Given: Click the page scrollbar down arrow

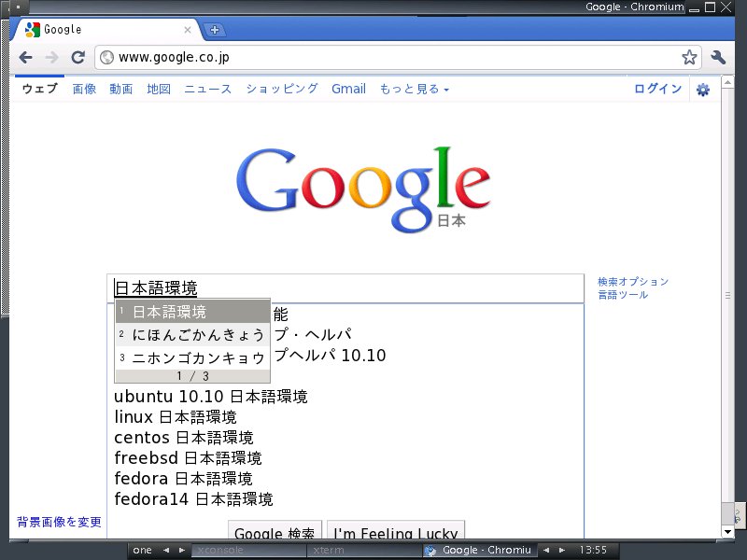Looking at the screenshot, I should 727,532.
